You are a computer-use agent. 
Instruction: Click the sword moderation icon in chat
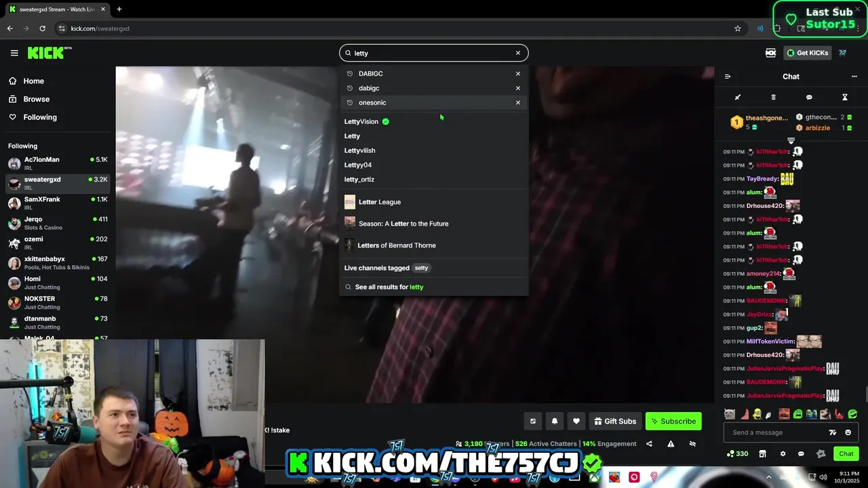click(x=738, y=98)
